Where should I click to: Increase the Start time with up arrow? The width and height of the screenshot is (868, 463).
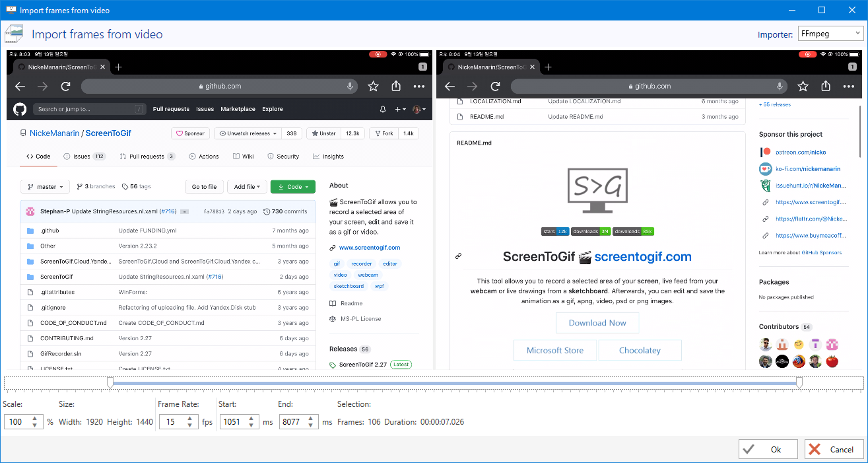click(251, 418)
